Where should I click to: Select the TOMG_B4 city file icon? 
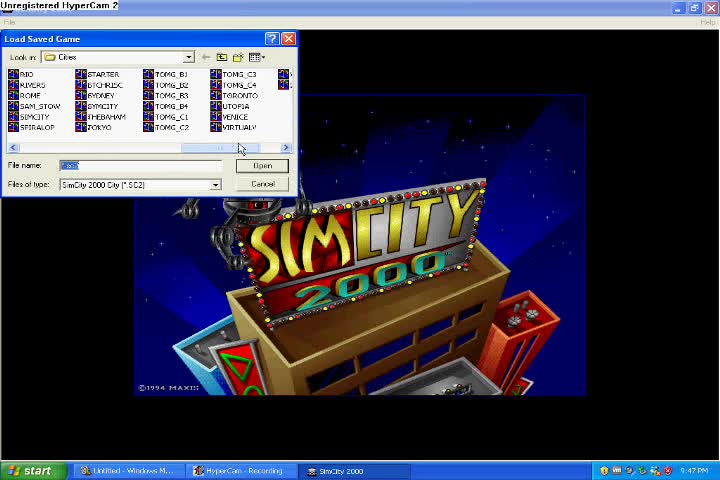[x=148, y=106]
